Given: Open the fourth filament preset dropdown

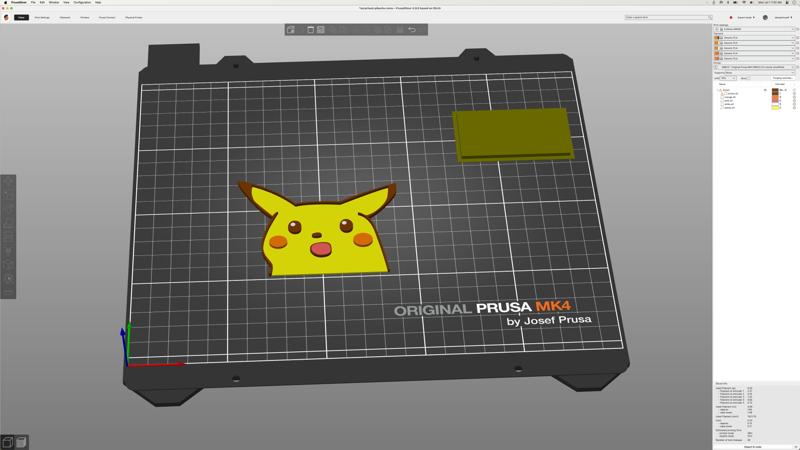Looking at the screenshot, I should [757, 53].
